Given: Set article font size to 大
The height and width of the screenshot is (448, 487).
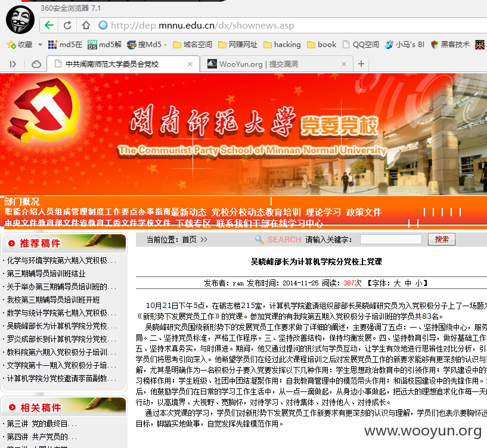Looking at the screenshot, I should point(397,283).
